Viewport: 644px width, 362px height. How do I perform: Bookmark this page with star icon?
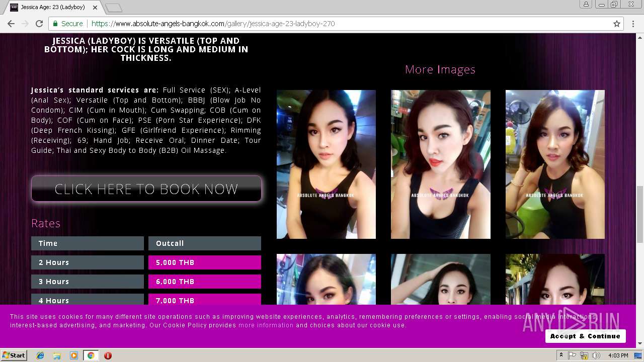617,24
